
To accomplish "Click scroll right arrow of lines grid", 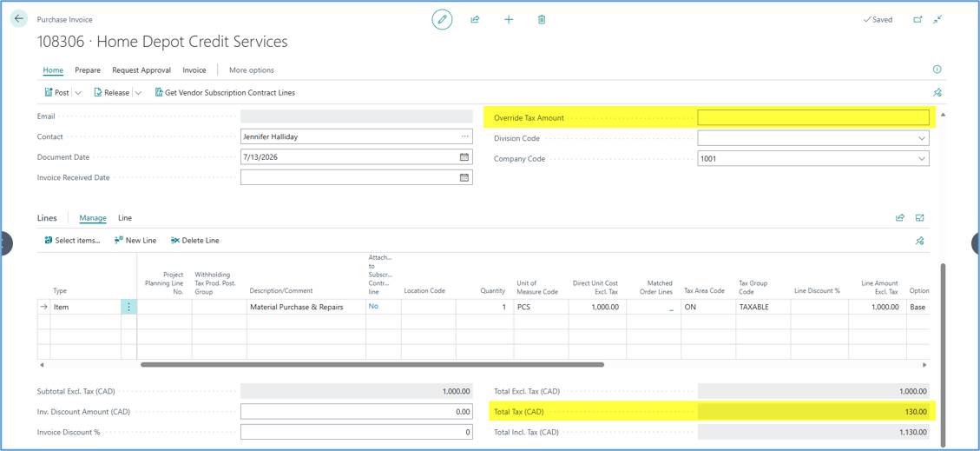I will click(925, 365).
